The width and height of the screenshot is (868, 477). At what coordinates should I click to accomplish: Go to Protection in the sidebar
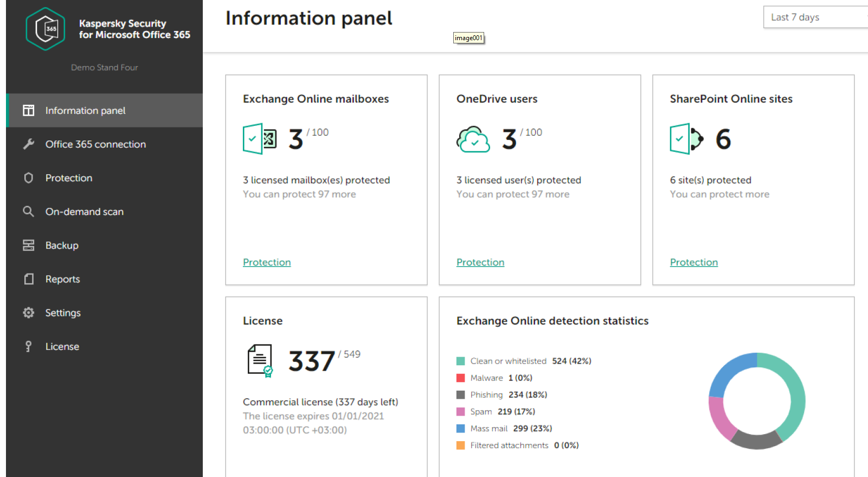click(x=105, y=178)
